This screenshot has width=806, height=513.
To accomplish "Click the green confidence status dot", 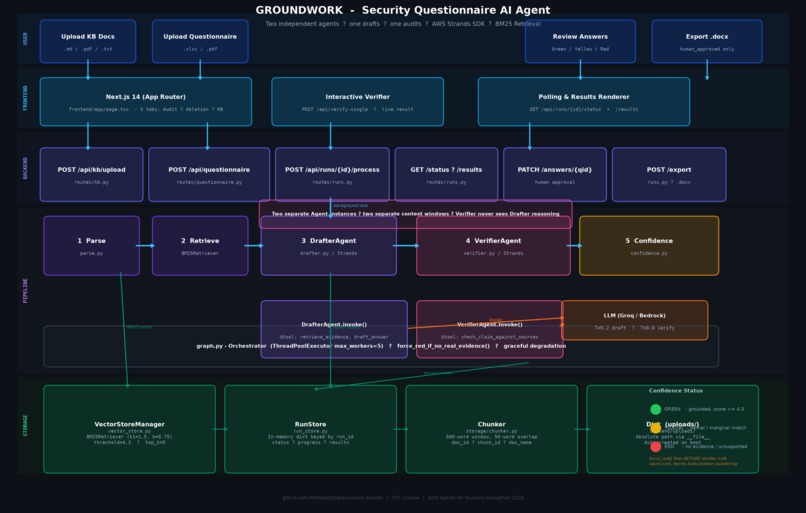I will pyautogui.click(x=655, y=409).
